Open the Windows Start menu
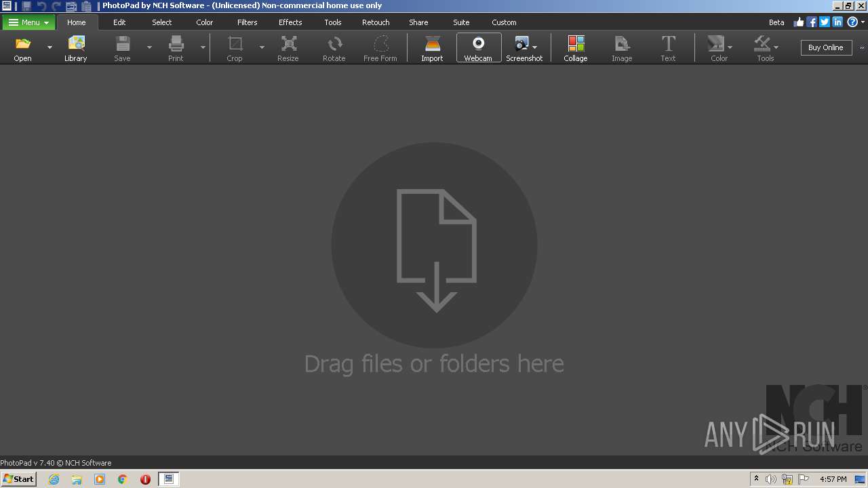Screen dimensions: 868x488 click(18, 479)
